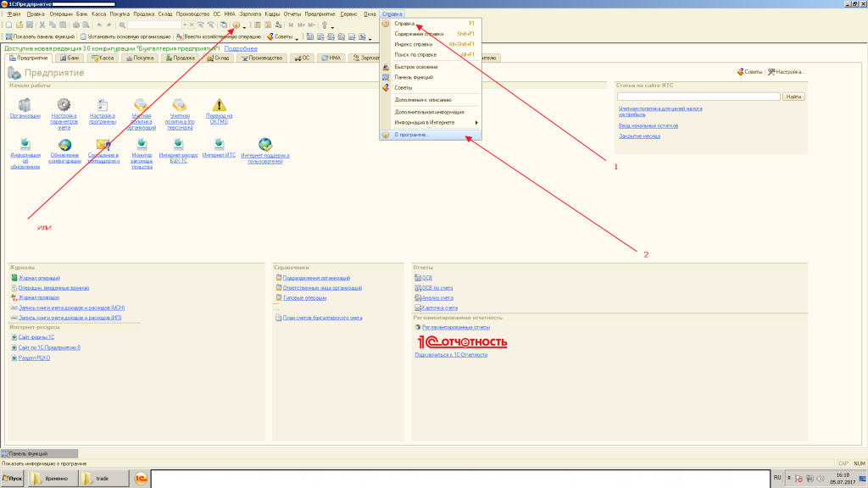Click the Windows Пуск start button
This screenshot has width=868, height=488.
[x=12, y=479]
